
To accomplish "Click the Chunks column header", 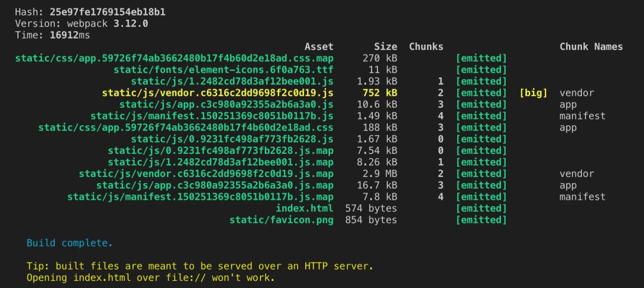I will (426, 47).
